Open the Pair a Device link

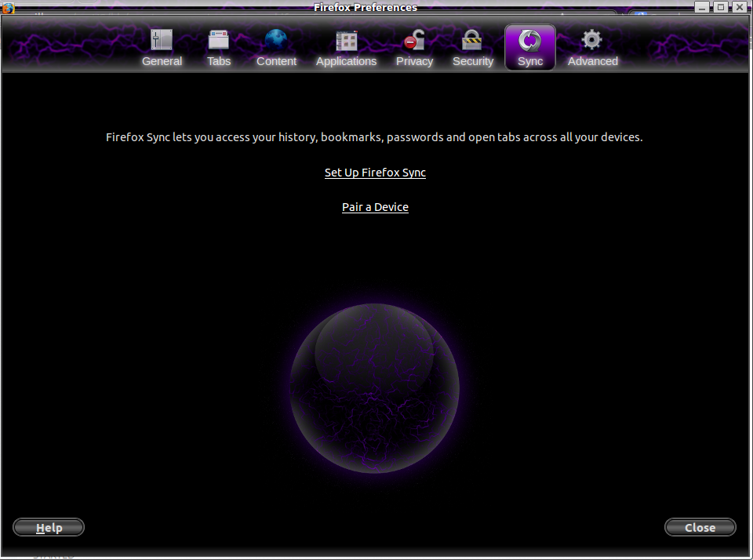(x=375, y=207)
